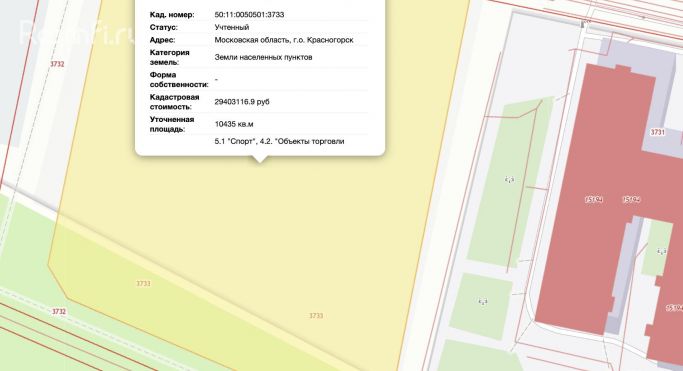Click the address Московская область, г.о. Красногорск
This screenshot has width=683, height=371.
(x=284, y=40)
